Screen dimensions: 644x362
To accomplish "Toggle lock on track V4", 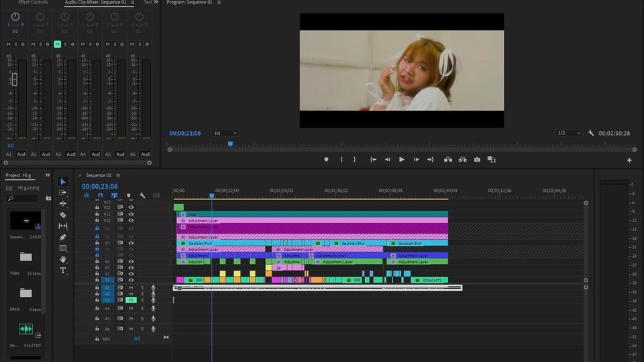I will [98, 261].
